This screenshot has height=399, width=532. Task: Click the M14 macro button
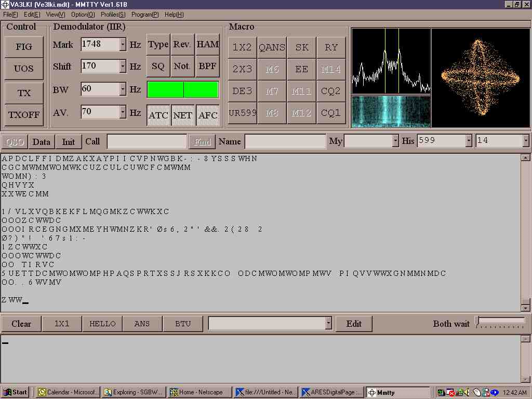[x=331, y=69]
